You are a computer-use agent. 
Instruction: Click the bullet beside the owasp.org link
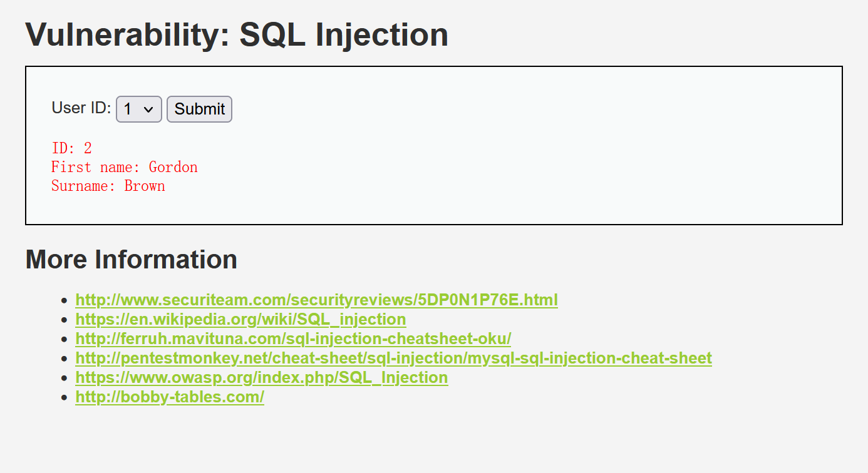coord(63,379)
